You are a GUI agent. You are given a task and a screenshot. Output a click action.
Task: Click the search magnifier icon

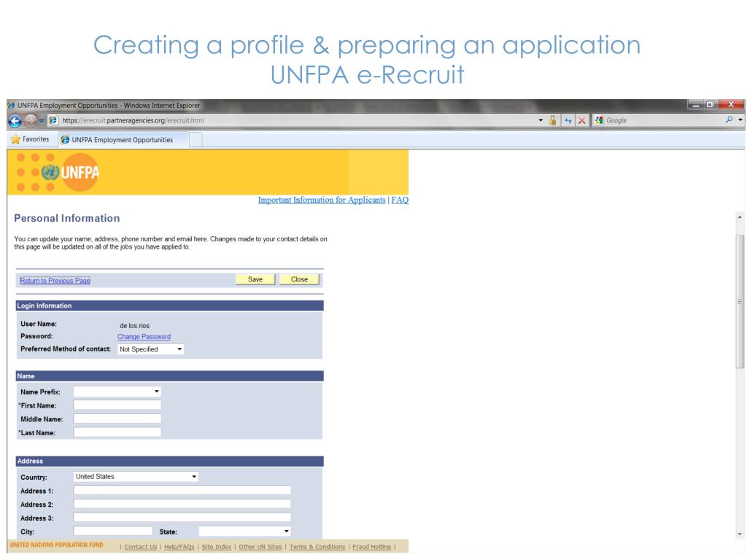729,120
